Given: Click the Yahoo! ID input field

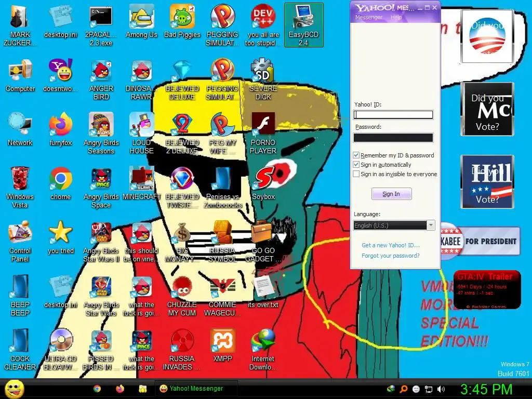Looking at the screenshot, I should [x=393, y=115].
